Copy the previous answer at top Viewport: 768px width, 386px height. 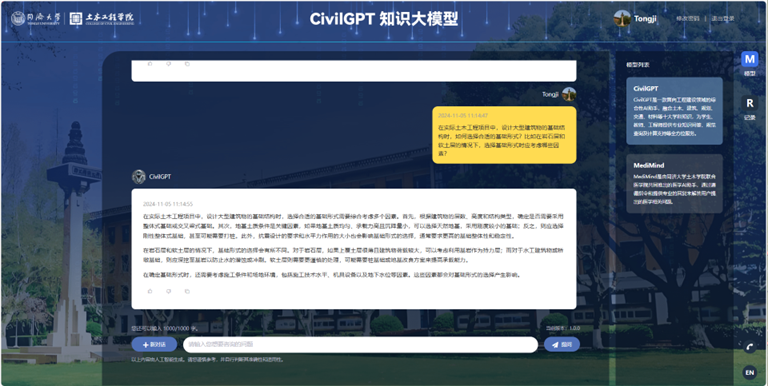pyautogui.click(x=187, y=64)
